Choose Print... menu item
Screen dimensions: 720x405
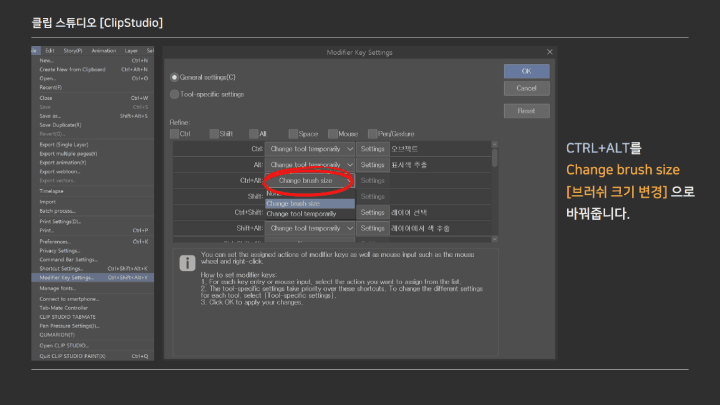point(93,231)
